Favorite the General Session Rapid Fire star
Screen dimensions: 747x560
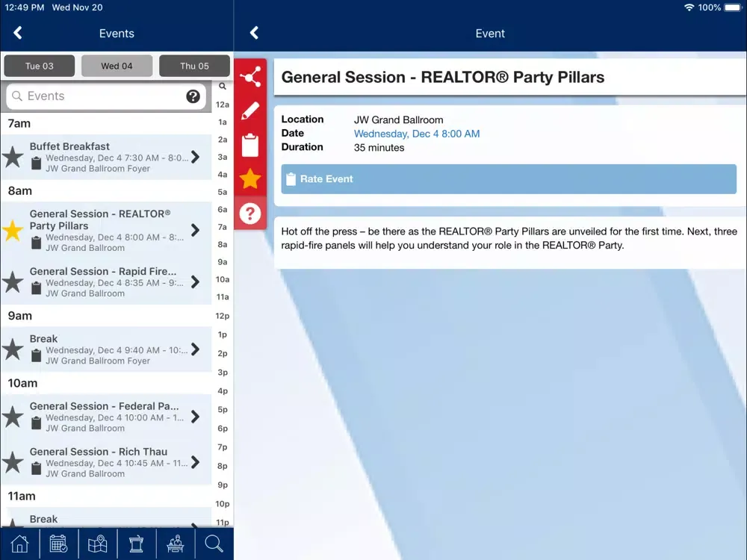tap(13, 282)
